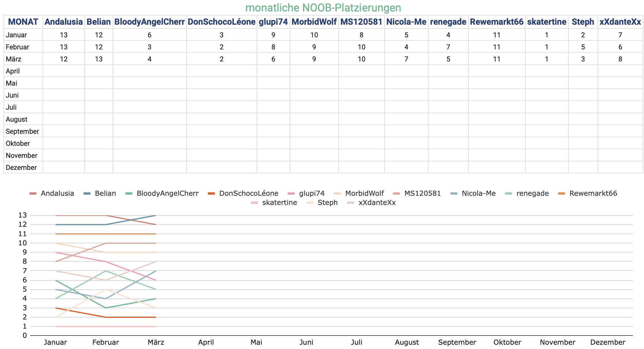Click the skatertine column header
Image resolution: width=644 pixels, height=349 pixels.
coord(547,22)
